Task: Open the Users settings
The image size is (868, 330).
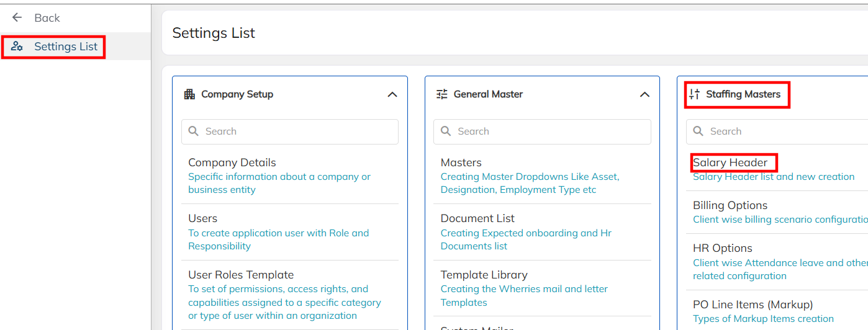Action: coord(203,218)
